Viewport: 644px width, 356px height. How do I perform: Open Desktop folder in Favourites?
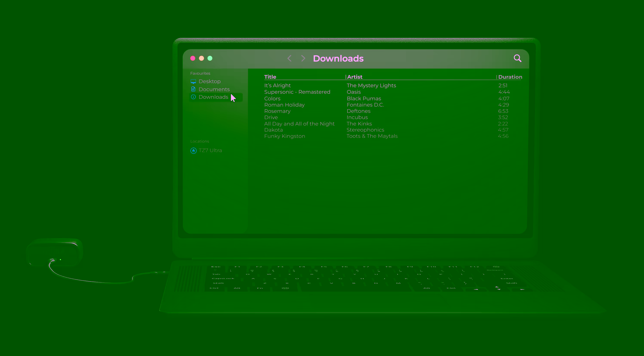pyautogui.click(x=209, y=81)
